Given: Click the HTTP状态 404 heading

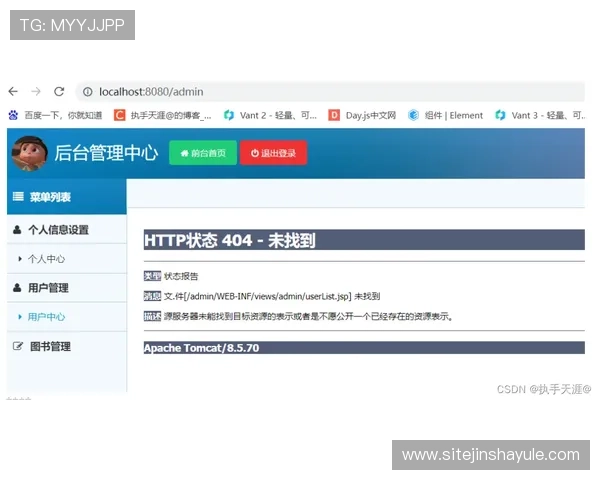Looking at the screenshot, I should [364, 240].
